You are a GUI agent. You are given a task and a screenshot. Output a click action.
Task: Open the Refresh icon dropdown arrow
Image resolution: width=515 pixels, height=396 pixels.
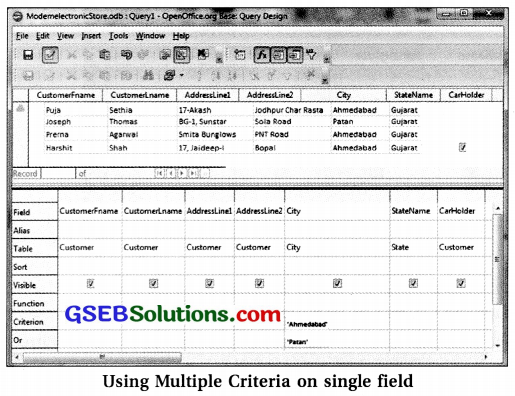tap(181, 75)
